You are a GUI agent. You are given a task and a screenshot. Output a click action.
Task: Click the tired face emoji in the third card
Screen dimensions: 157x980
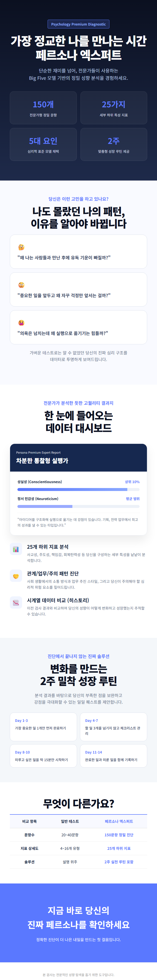21,322
